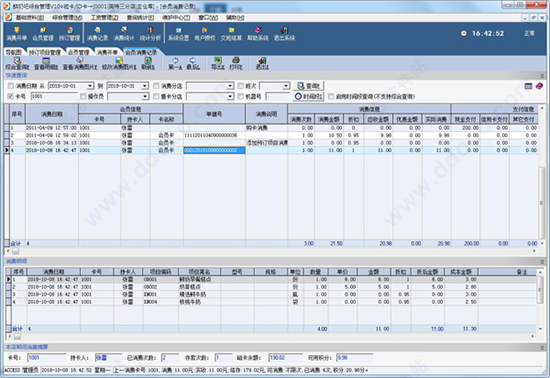This screenshot has height=378, width=550.
Task: Click the highlighted 单据号 cell in row 4
Action: (214, 150)
